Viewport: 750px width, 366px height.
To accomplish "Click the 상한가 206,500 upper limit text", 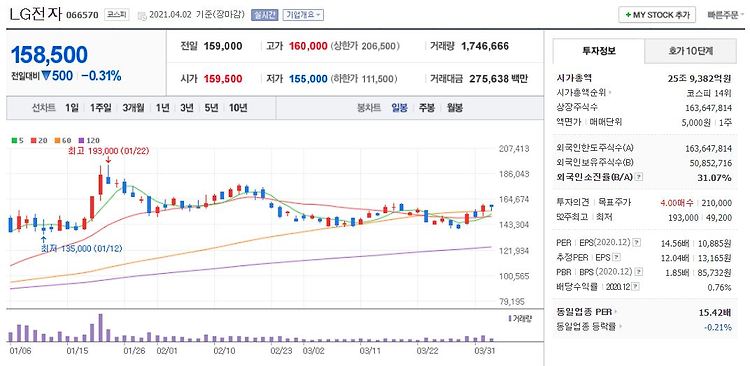I will [x=365, y=46].
